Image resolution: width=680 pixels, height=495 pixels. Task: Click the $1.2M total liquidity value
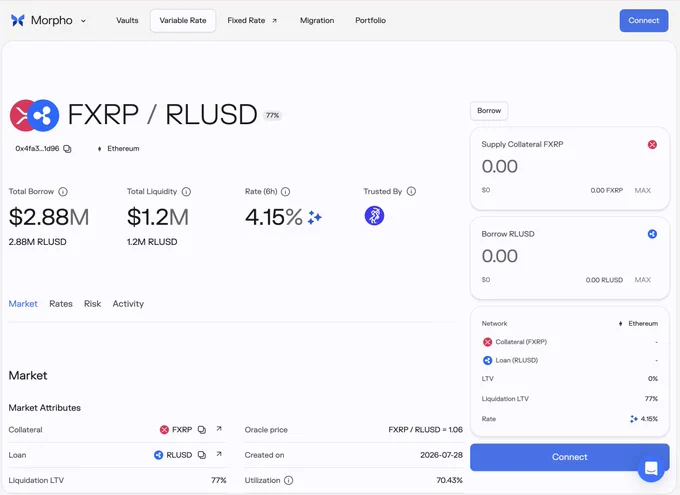click(158, 217)
